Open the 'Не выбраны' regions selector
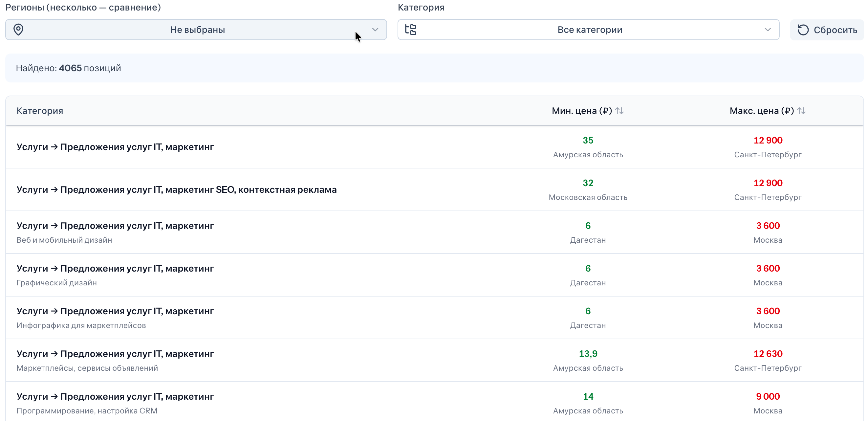The image size is (868, 421). coord(196,30)
